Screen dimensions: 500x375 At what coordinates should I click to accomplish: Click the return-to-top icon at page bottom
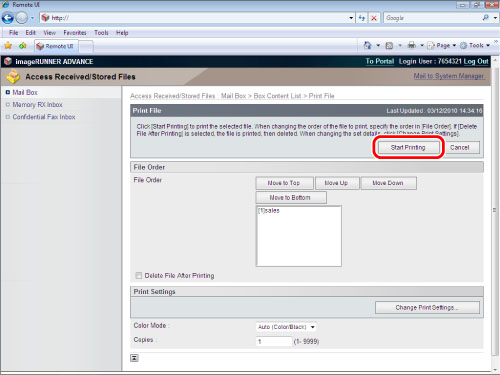tap(134, 358)
